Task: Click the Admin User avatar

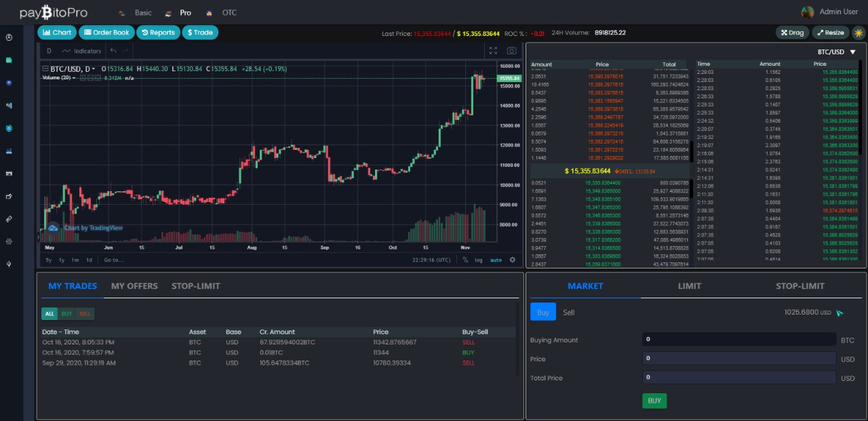Action: (808, 12)
